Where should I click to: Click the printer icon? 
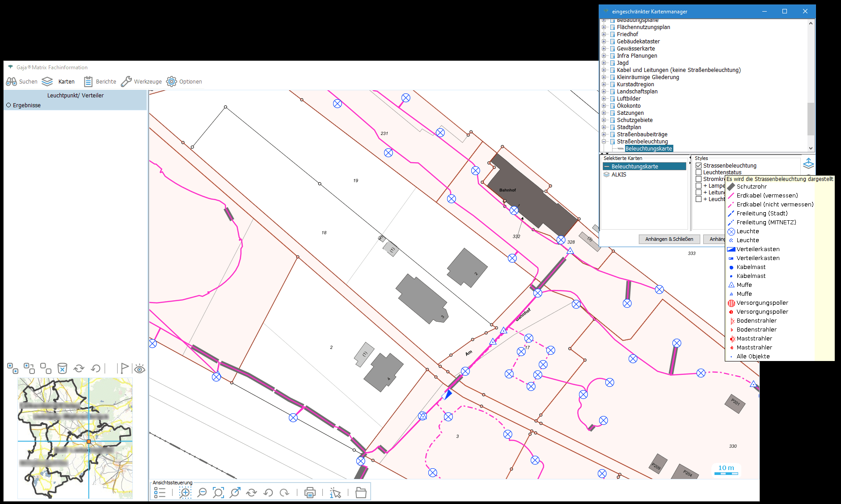(x=309, y=492)
